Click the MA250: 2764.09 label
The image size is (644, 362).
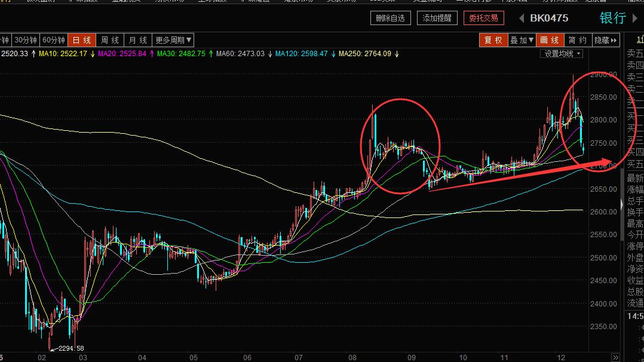click(x=364, y=54)
